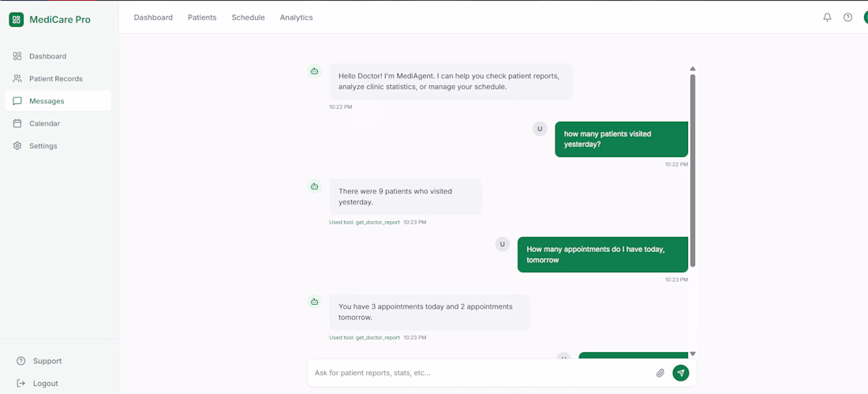Focus the 'Ask for patient reports' input
Screen dimensions: 868x394
pyautogui.click(x=481, y=373)
